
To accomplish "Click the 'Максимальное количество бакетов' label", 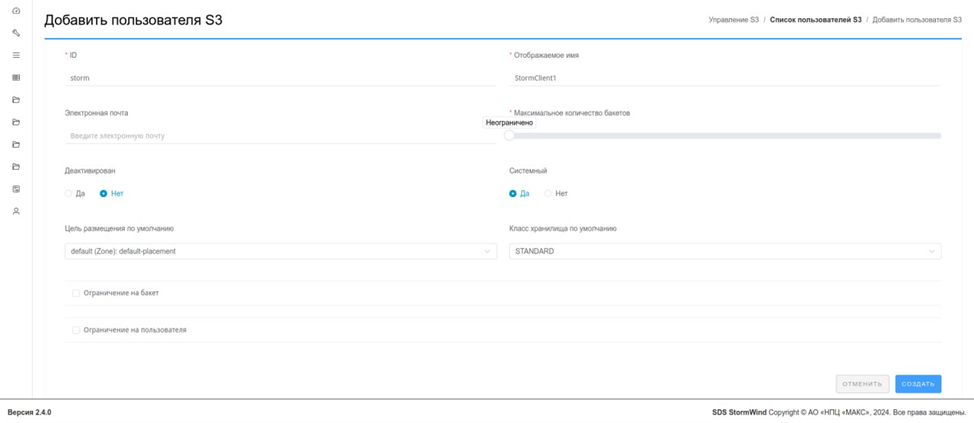I will (x=572, y=112).
